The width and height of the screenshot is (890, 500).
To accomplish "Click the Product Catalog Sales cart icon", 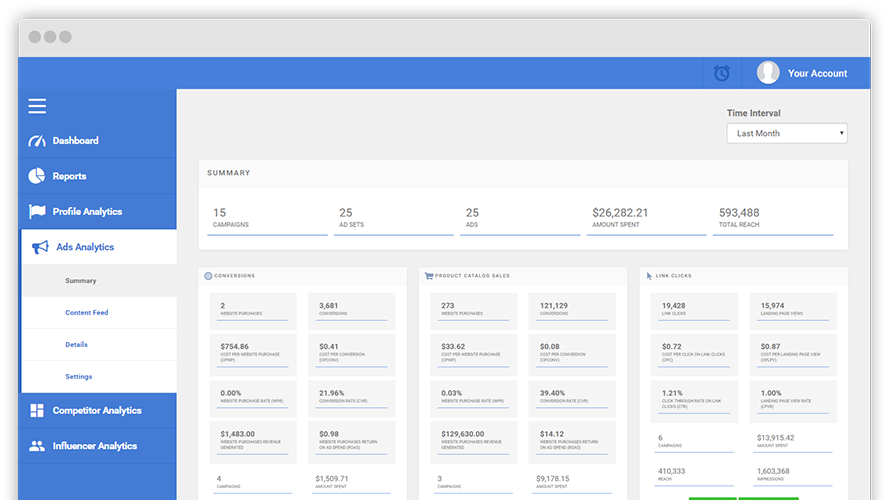I will [x=429, y=276].
